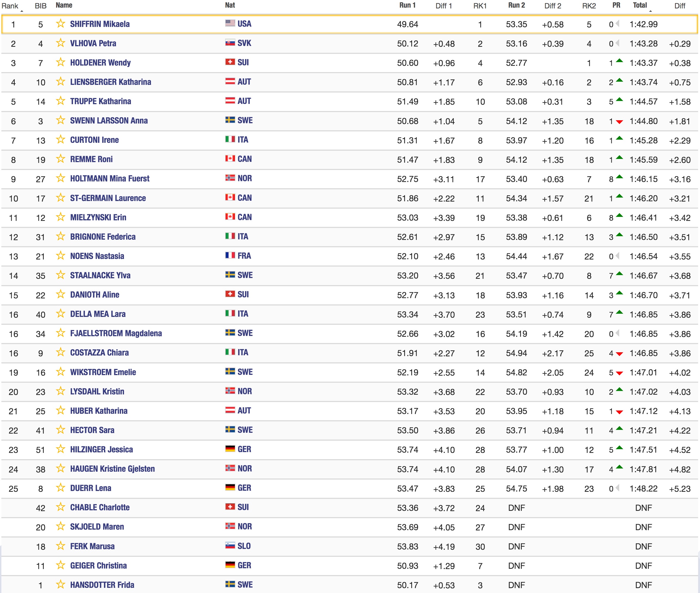Click the RK1 column header
Image resolution: width=700 pixels, height=593 pixels.
tap(480, 6)
